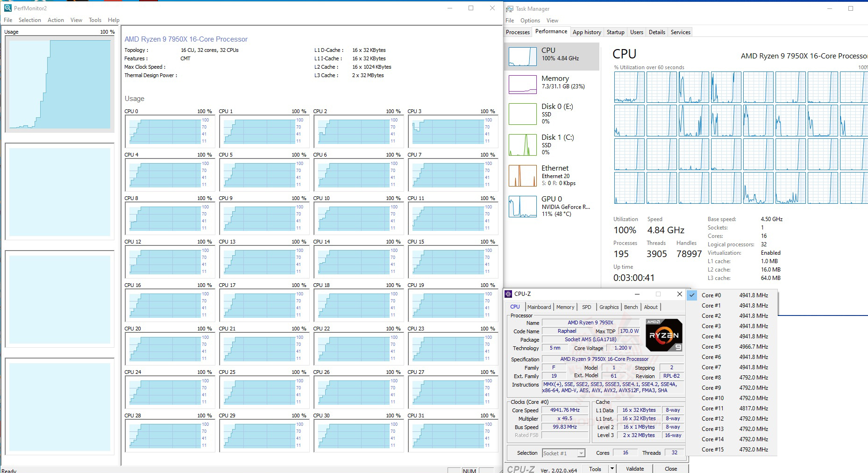Screen dimensions: 868x473
Task: Select Memory in the Task Manager sidebar
Action: click(x=552, y=84)
